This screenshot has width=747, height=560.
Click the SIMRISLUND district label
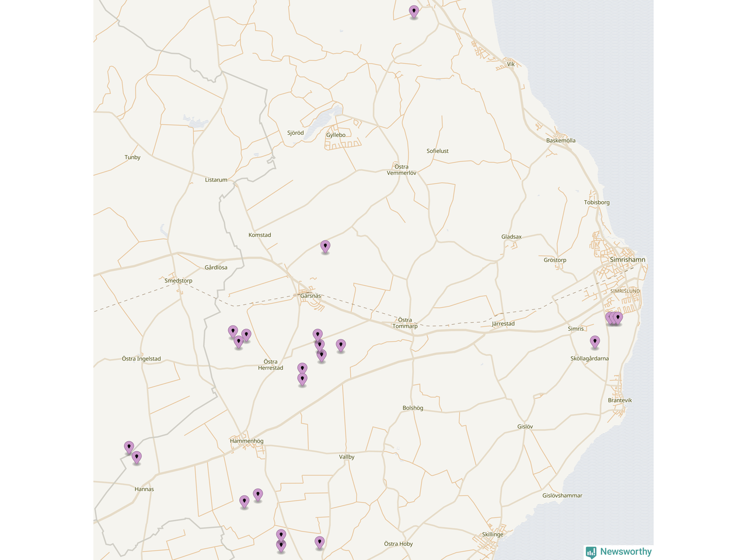tap(625, 291)
